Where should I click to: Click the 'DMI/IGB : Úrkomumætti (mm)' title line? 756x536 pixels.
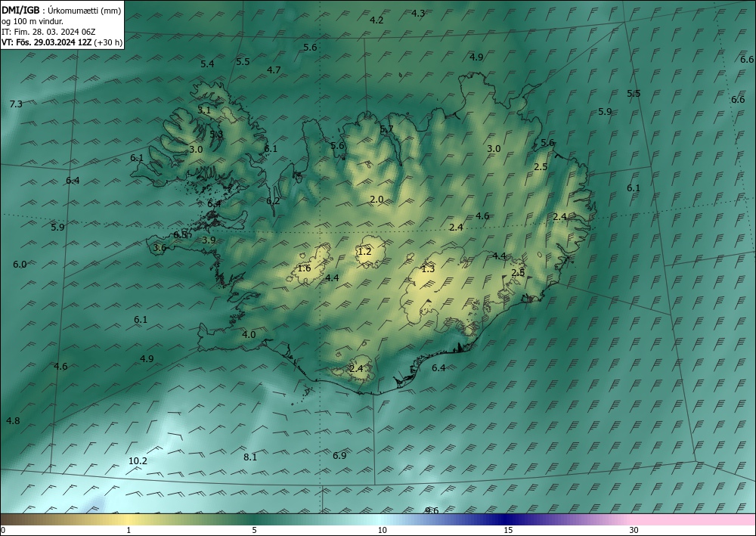pyautogui.click(x=61, y=11)
